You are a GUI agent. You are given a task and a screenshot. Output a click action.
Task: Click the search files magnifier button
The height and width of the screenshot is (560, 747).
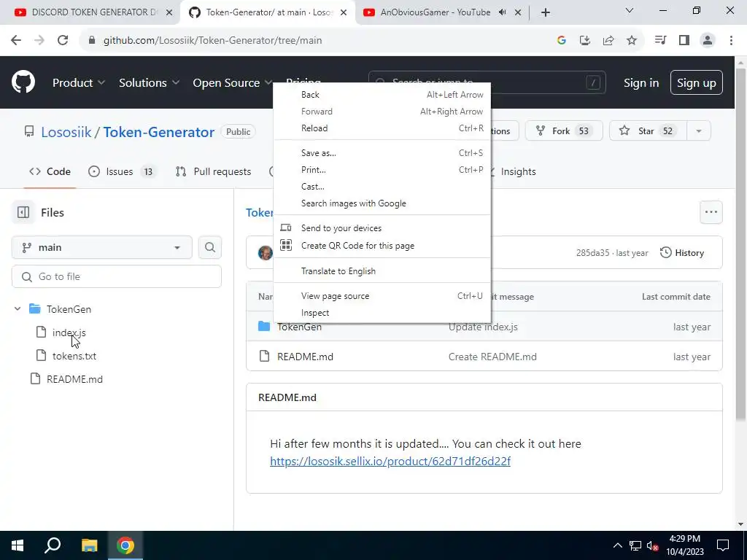[209, 248]
